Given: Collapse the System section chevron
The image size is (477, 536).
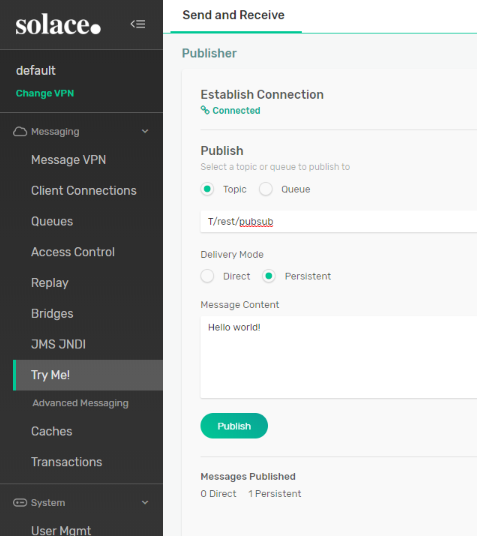Looking at the screenshot, I should [x=145, y=502].
